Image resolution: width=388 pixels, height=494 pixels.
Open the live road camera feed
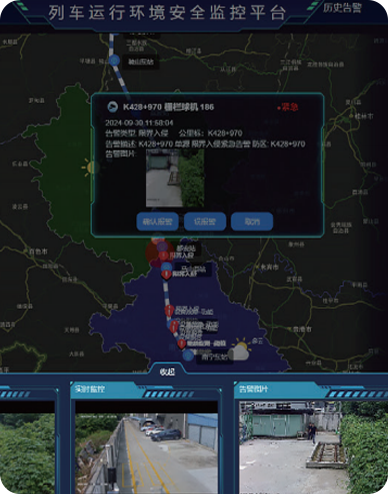click(x=147, y=453)
